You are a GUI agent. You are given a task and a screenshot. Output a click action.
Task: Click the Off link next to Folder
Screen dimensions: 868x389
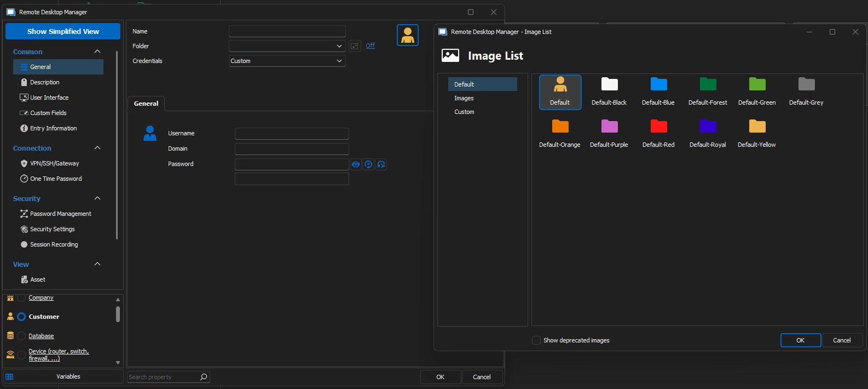click(x=371, y=45)
